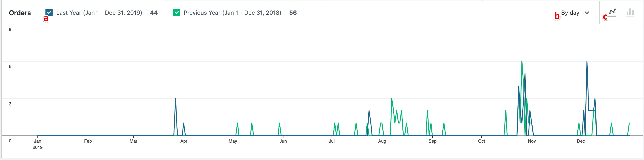Viewport: 644px width, 160px height.
Task: Click the Aug label on the axis
Action: tap(382, 141)
